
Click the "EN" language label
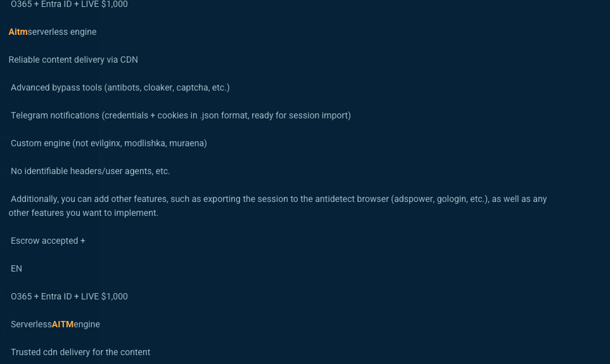point(16,268)
